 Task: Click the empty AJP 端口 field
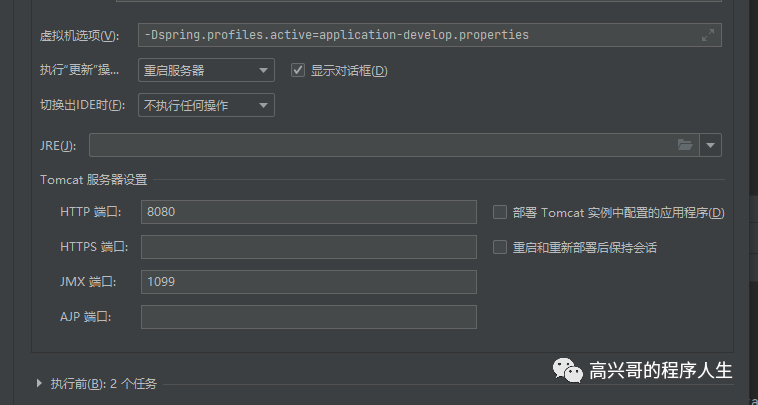tap(308, 317)
